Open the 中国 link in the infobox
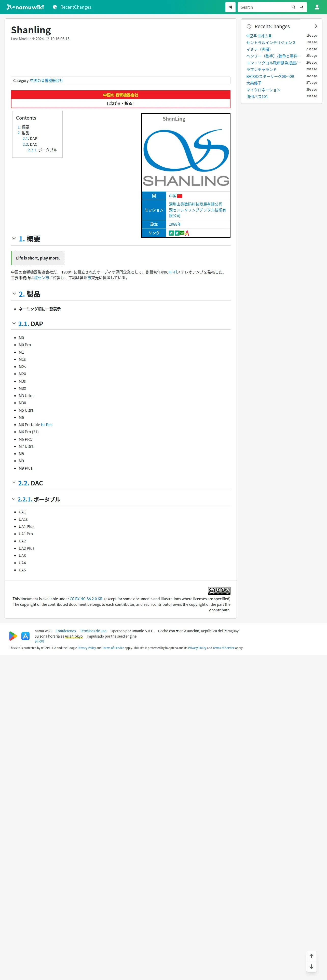The image size is (327, 980). (x=172, y=196)
